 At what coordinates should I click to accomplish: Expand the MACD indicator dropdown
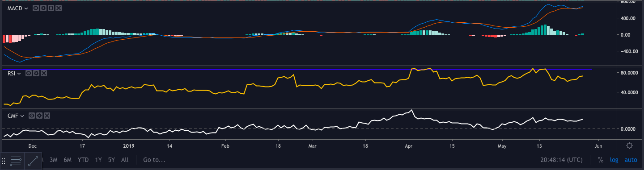coord(26,8)
